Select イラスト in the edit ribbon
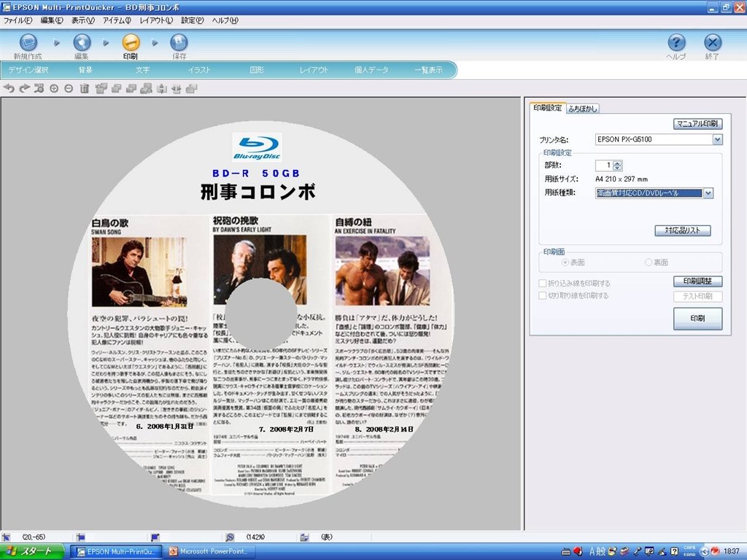747x560 pixels. 199,70
